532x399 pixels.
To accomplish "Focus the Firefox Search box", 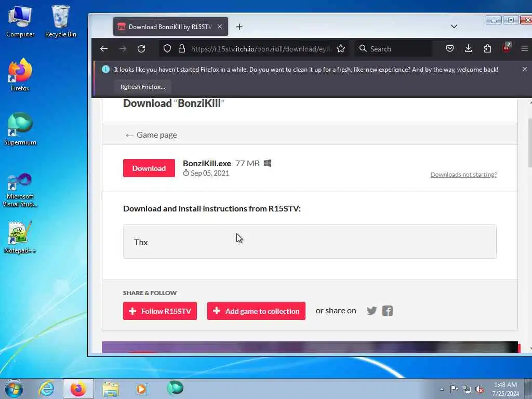I will (x=394, y=49).
